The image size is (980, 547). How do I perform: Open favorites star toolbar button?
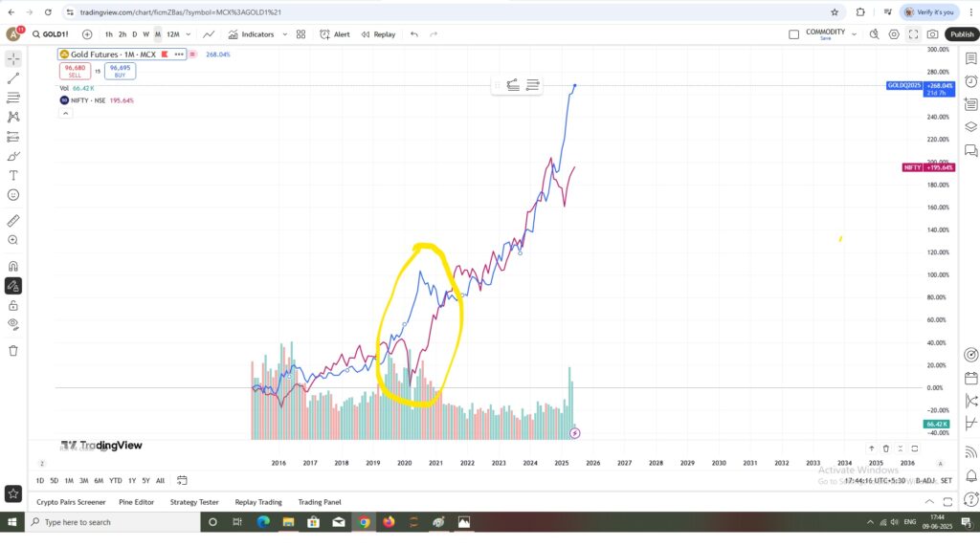[x=13, y=493]
